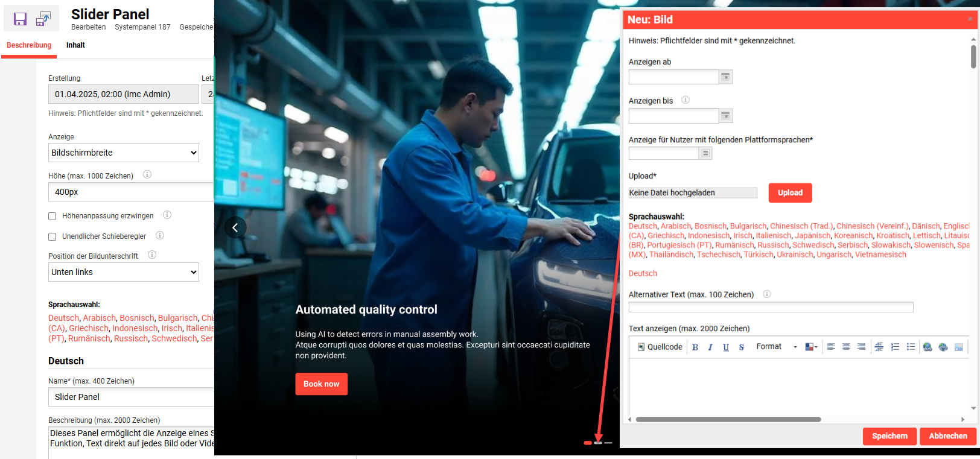Select the Beschreibung tab

click(x=29, y=45)
